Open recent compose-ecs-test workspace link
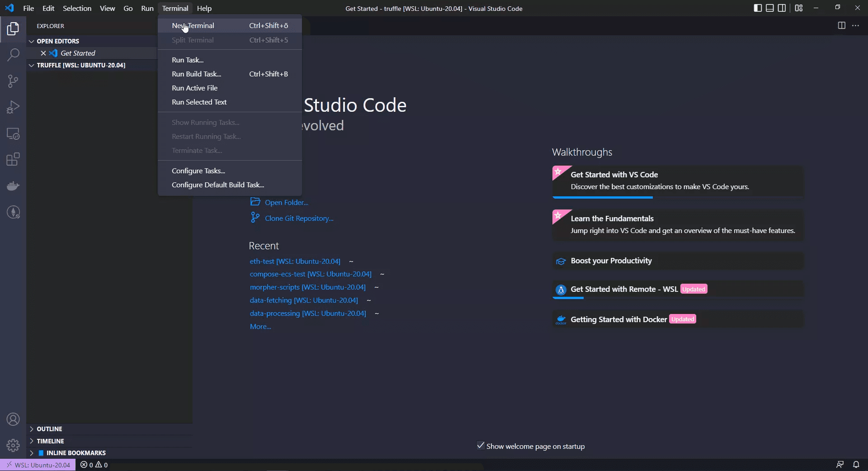The width and height of the screenshot is (868, 471). pyautogui.click(x=311, y=274)
